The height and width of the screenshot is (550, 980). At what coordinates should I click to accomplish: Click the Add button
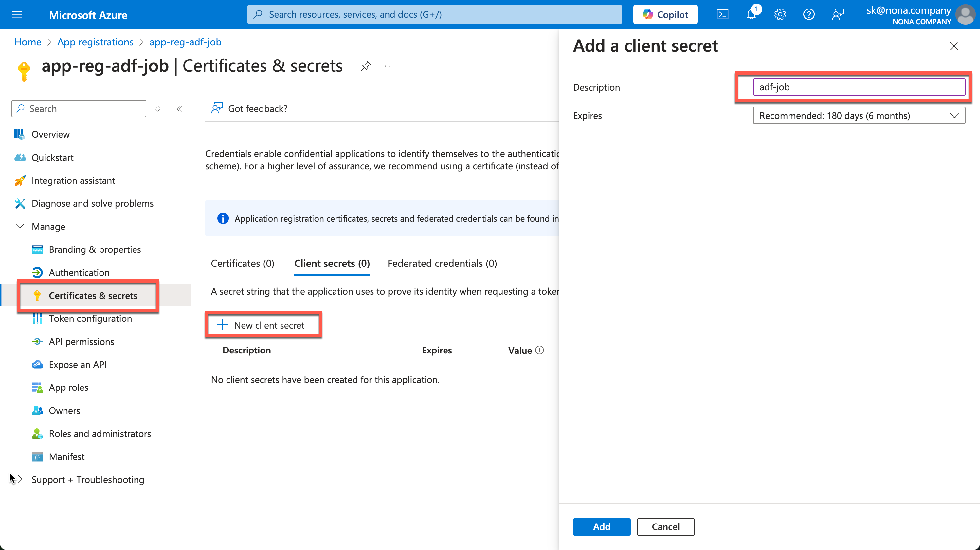click(x=602, y=527)
